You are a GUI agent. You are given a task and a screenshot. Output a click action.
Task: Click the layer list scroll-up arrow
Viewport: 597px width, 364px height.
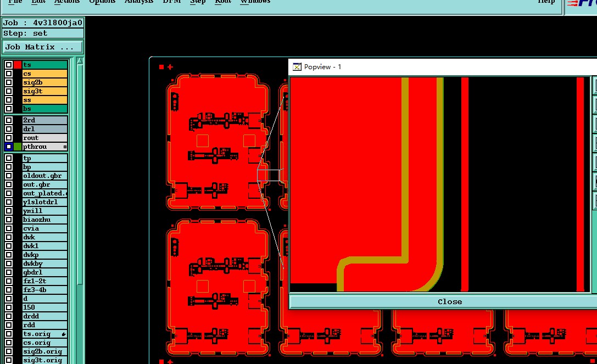pos(80,61)
